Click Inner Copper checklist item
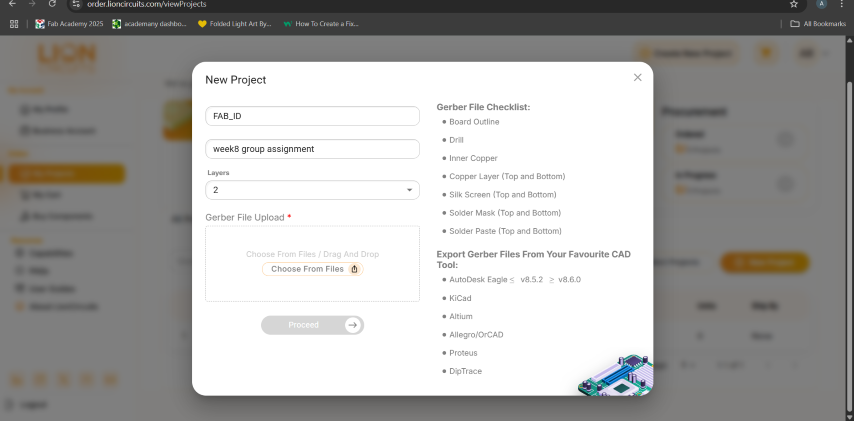Image resolution: width=854 pixels, height=421 pixels. [473, 158]
